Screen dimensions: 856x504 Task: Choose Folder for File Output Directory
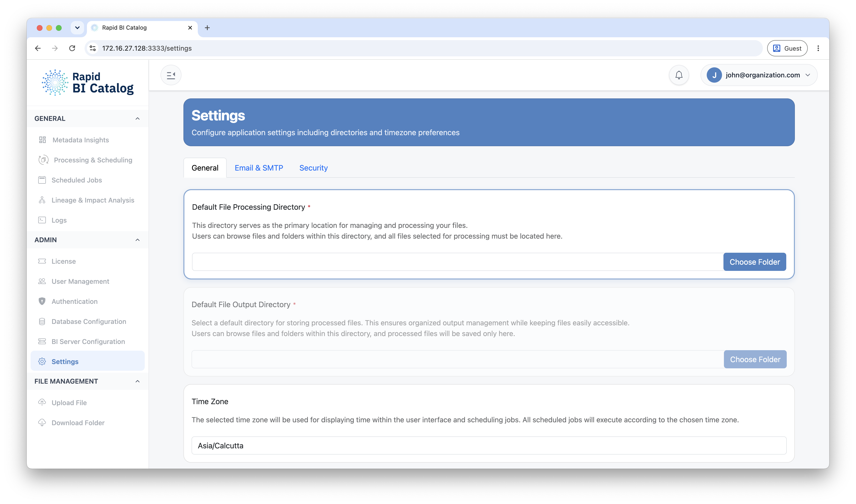(755, 359)
